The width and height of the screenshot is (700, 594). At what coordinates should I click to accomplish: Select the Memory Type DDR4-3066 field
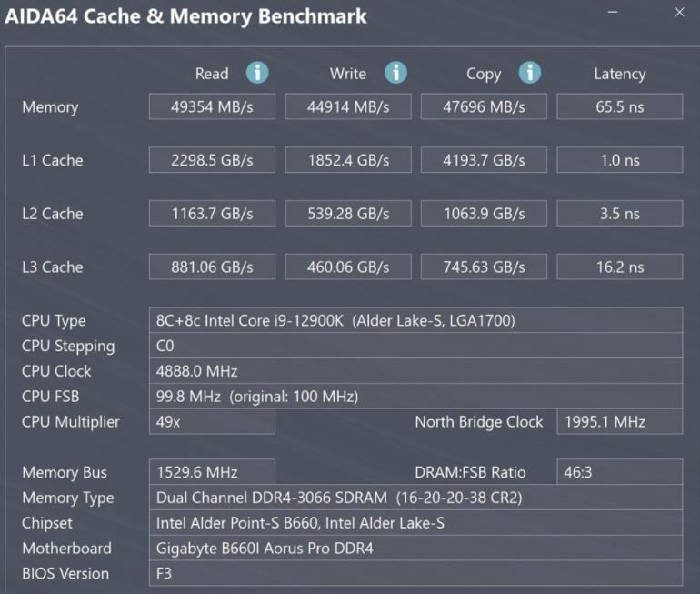point(415,498)
